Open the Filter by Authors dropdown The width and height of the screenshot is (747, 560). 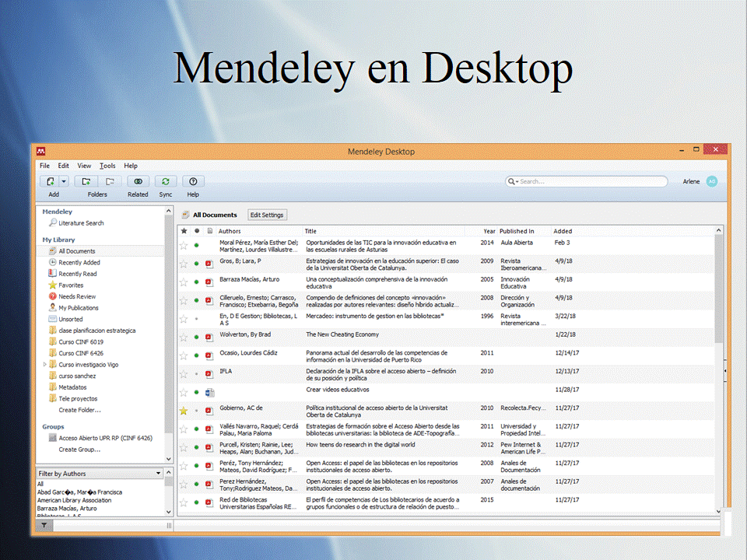click(100, 474)
